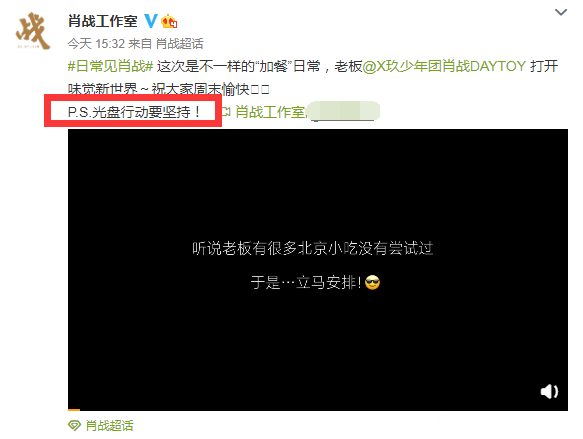Click the orange video progress bar
This screenshot has width=583, height=439.
(x=74, y=410)
